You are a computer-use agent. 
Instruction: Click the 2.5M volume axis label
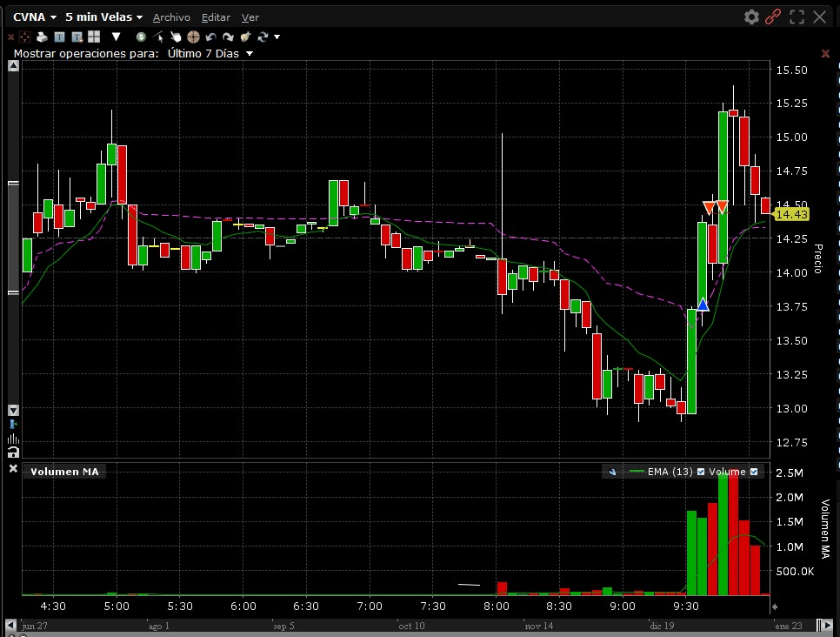coord(789,473)
